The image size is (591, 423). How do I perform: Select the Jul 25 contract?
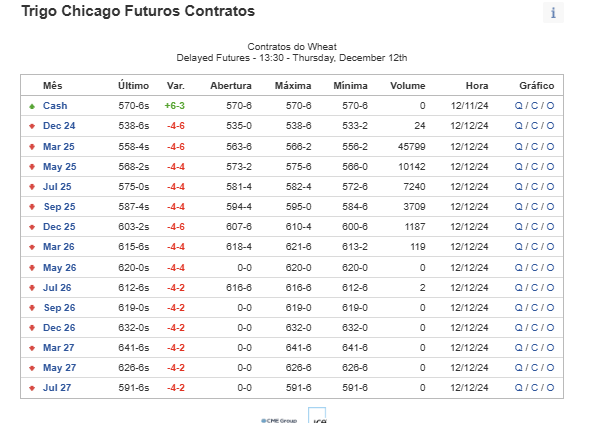point(57,187)
